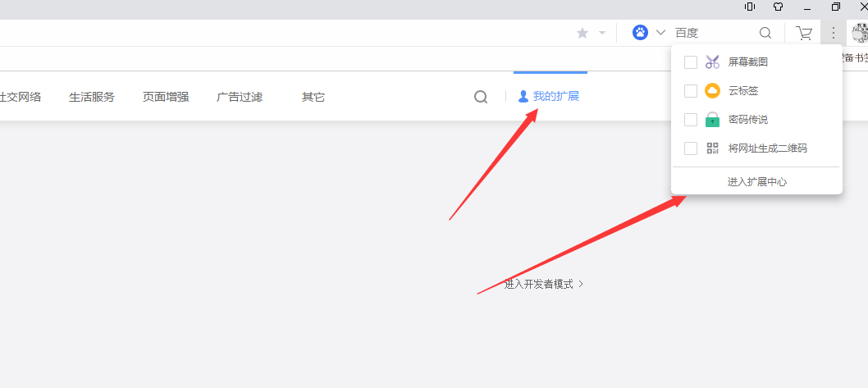This screenshot has width=868, height=388.
Task: Click the QR code extension icon
Action: 712,148
